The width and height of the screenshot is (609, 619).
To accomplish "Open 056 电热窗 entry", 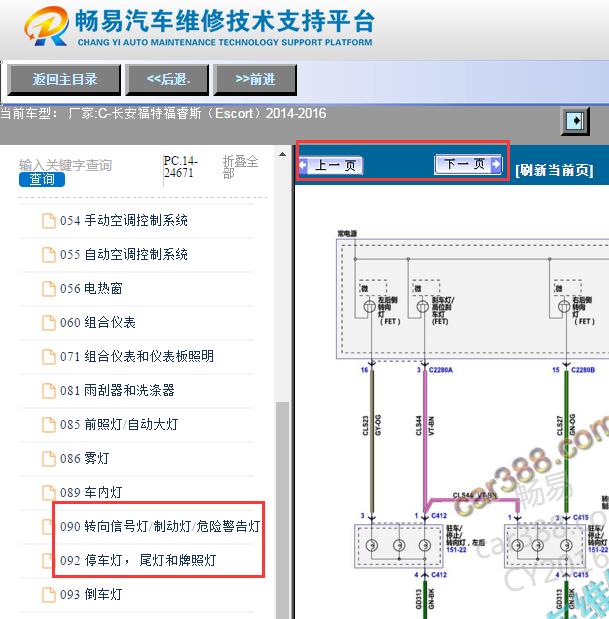I will [91, 289].
